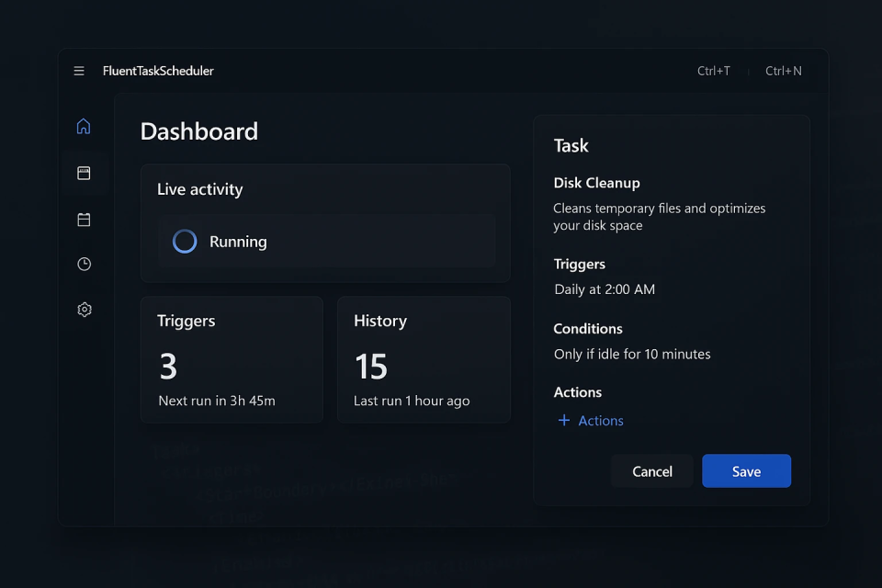Click the Conditions section heading
This screenshot has width=882, height=588.
click(x=588, y=329)
